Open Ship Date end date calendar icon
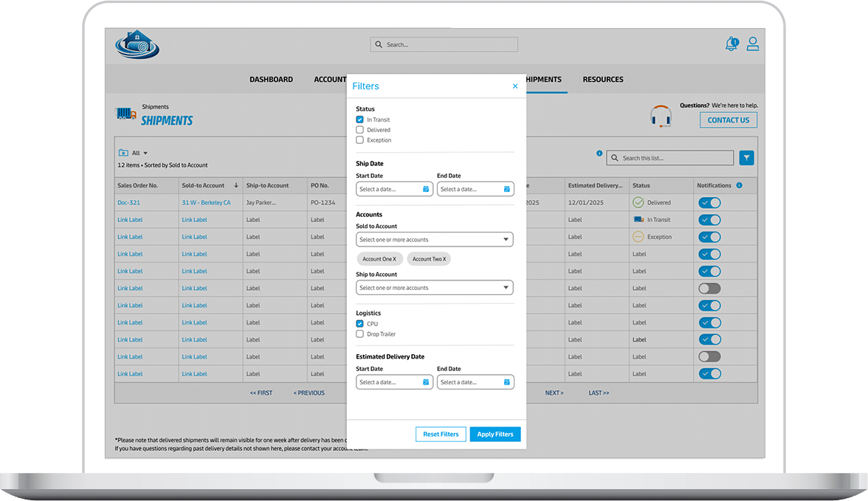Screen dimensions: 868x501 507,190
